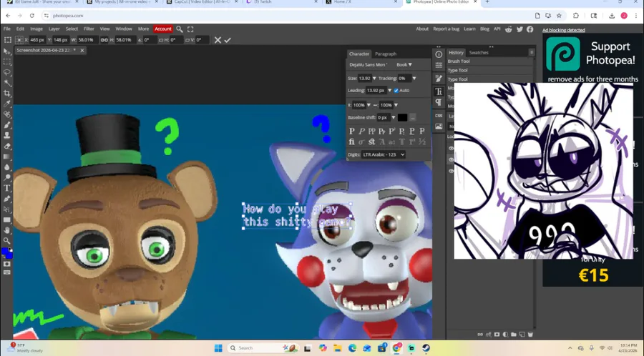
Task: Open the Tracking dropdown arrow
Action: point(414,79)
